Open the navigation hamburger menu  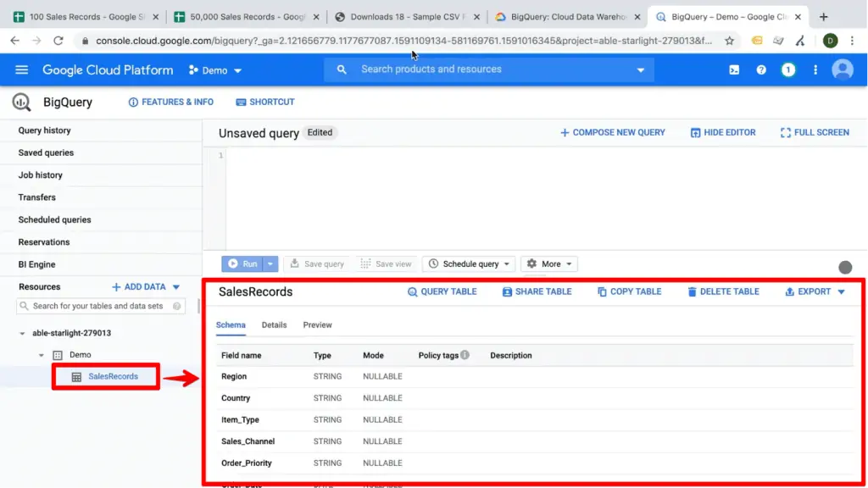point(21,70)
